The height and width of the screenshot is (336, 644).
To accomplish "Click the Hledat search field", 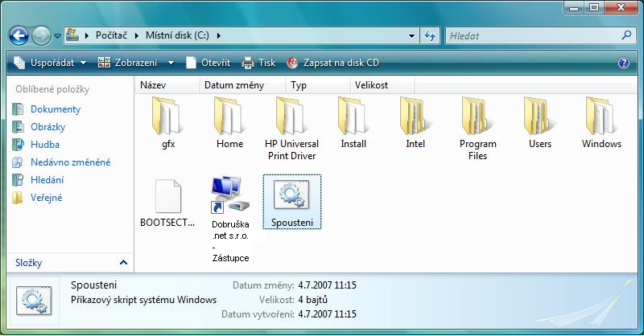I will point(531,35).
